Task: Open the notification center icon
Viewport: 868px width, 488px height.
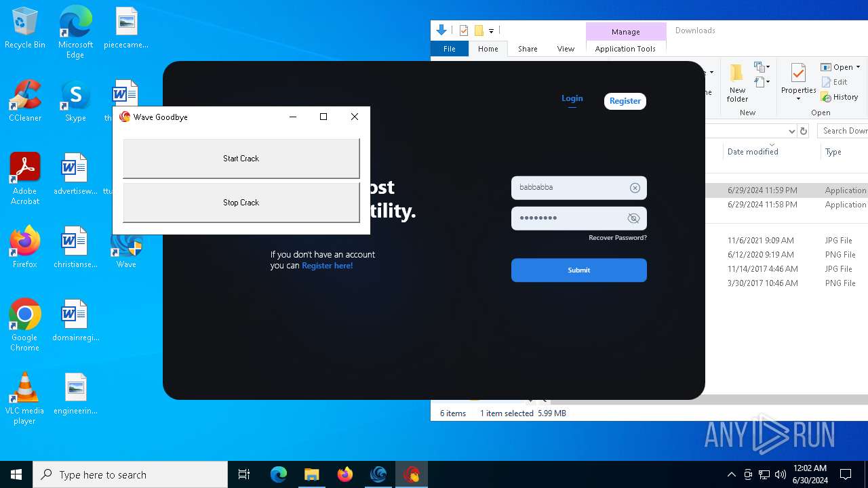Action: [846, 474]
